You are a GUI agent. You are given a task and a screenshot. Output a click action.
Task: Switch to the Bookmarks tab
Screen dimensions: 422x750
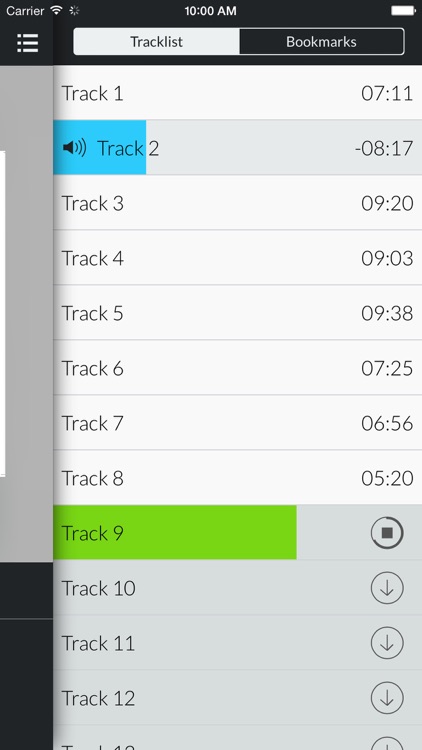click(x=322, y=42)
